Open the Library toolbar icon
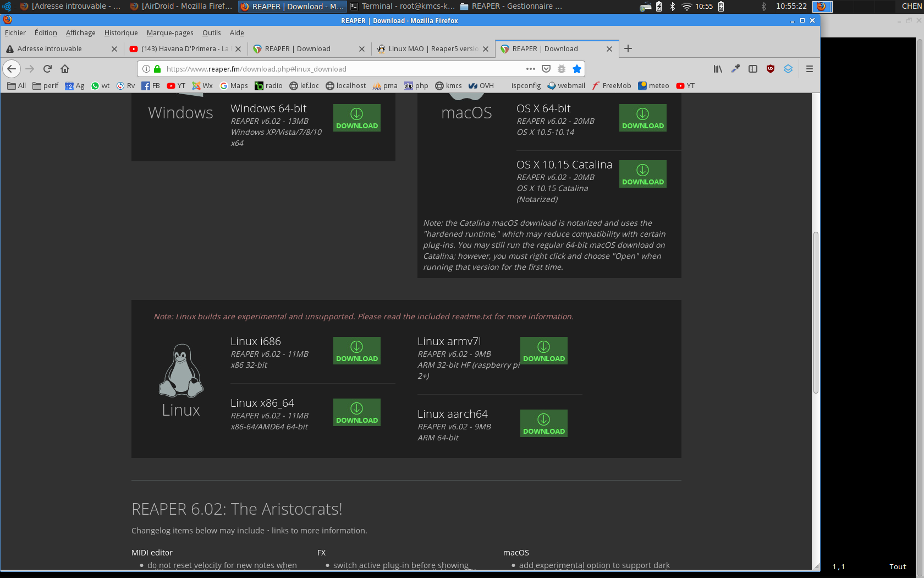Screen dimensions: 924x578 click(x=718, y=69)
